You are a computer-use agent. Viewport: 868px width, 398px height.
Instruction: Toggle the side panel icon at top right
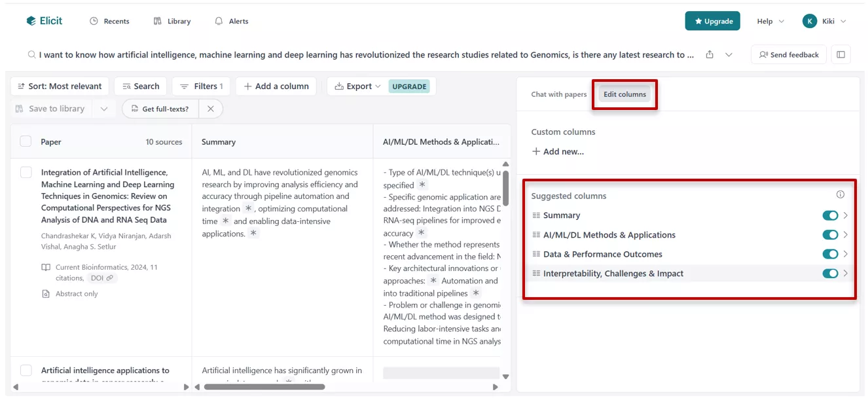click(841, 54)
